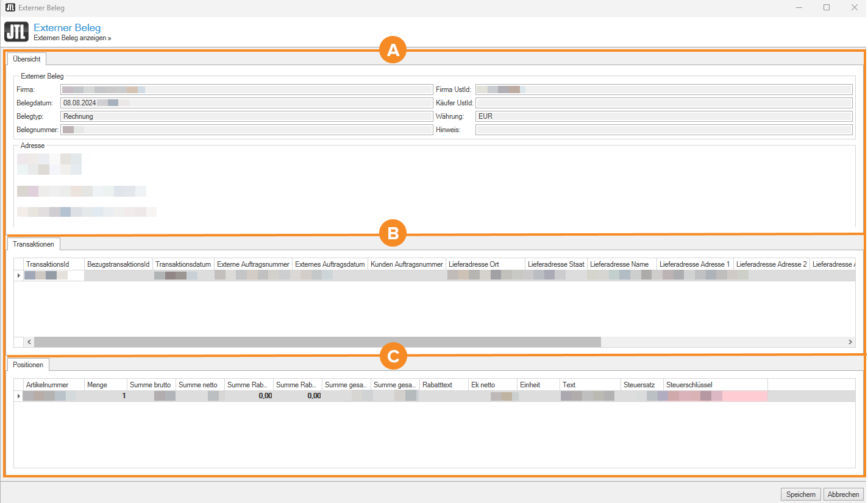The height and width of the screenshot is (503, 868).
Task: Click the JTL logo icon in header
Action: pyautogui.click(x=16, y=32)
